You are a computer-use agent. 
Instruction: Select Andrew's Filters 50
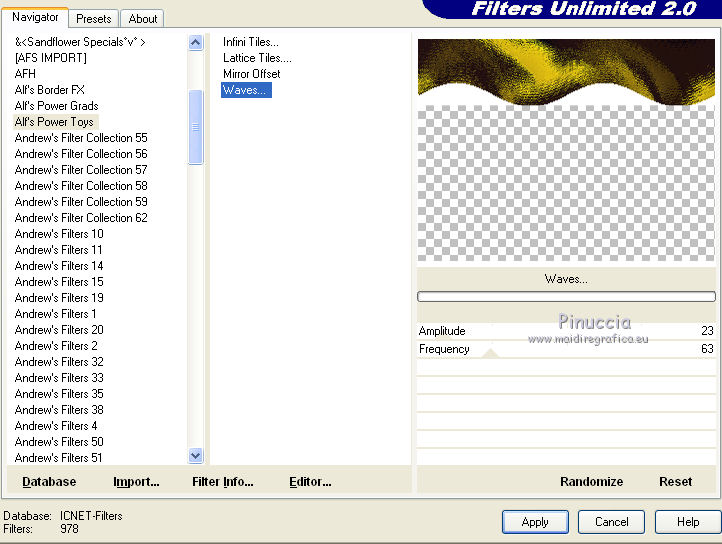[59, 442]
